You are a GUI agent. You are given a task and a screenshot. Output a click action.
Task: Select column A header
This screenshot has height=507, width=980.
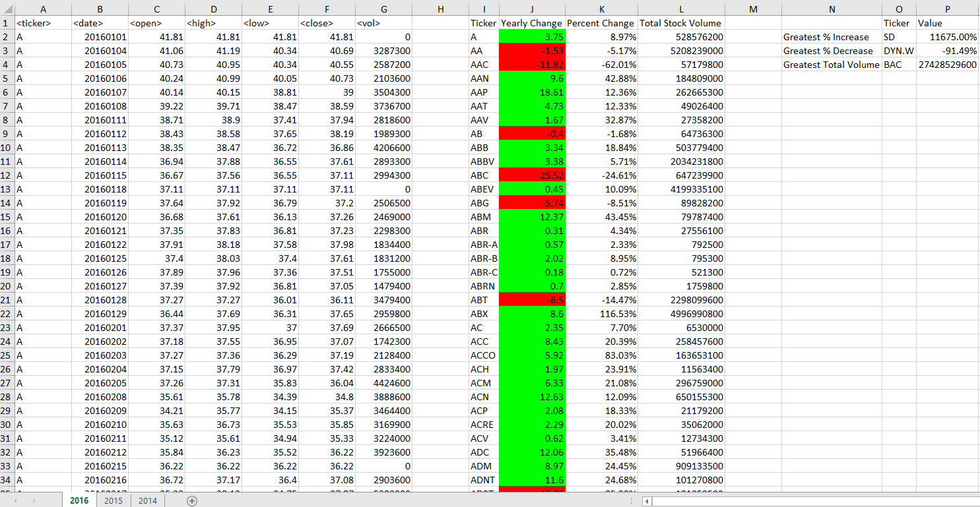(43, 9)
